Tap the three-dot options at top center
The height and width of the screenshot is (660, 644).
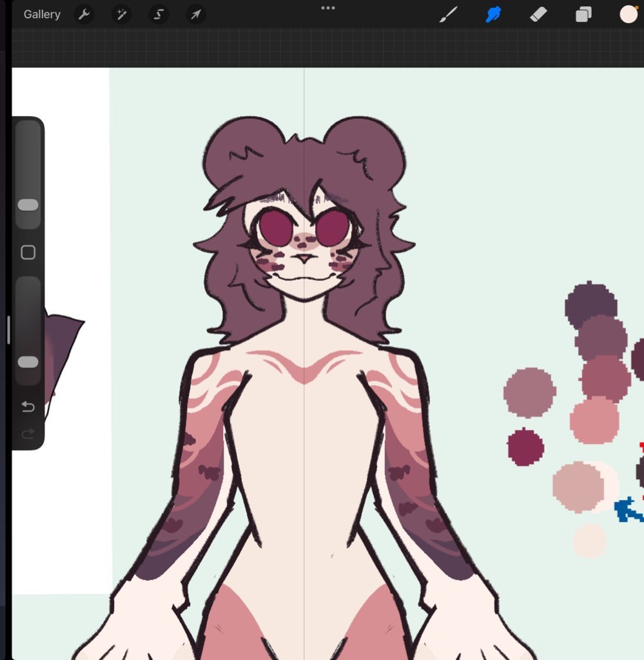click(328, 8)
